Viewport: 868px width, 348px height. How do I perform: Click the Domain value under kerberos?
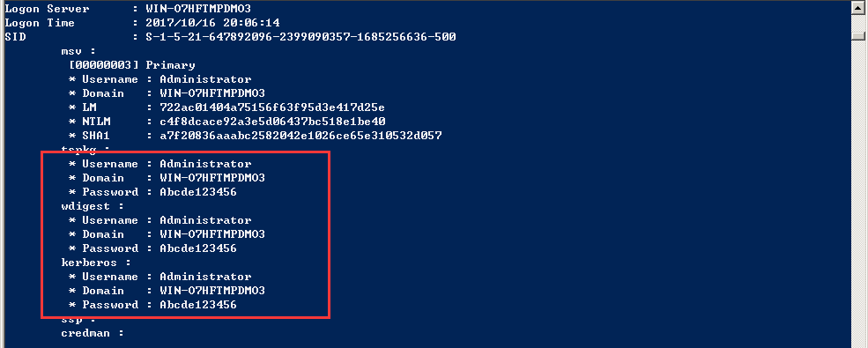(212, 291)
